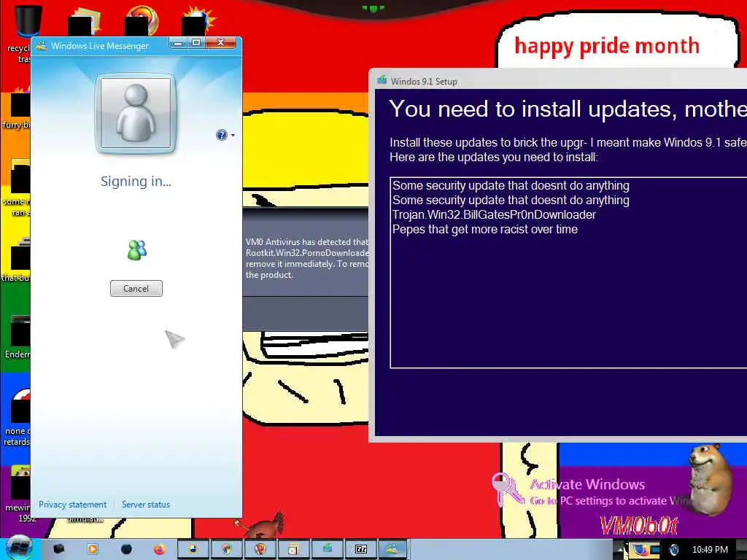This screenshot has height=560, width=747.
Task: Launch Firefox from the taskbar
Action: (160, 549)
